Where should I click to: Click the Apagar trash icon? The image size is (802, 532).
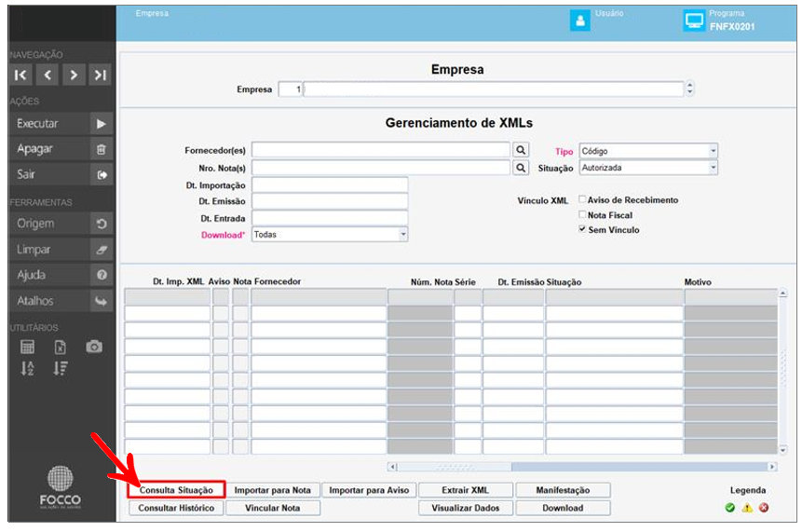click(x=102, y=149)
